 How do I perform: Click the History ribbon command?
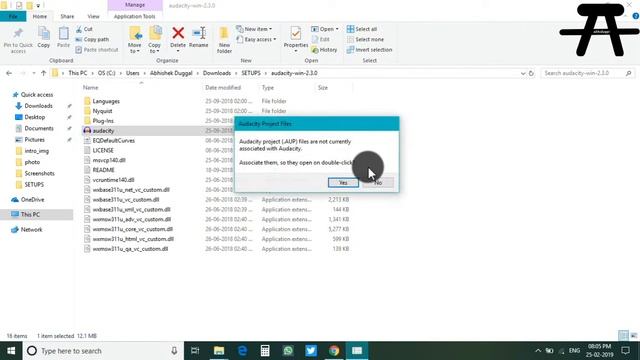324,50
